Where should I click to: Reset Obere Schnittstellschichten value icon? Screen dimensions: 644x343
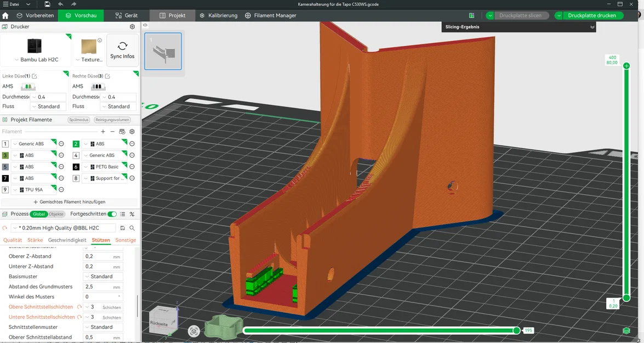pos(79,307)
